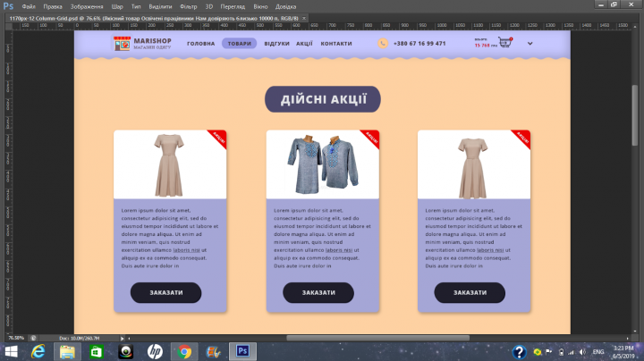
Task: Open the film editor taskbar icon
Action: [x=213, y=351]
